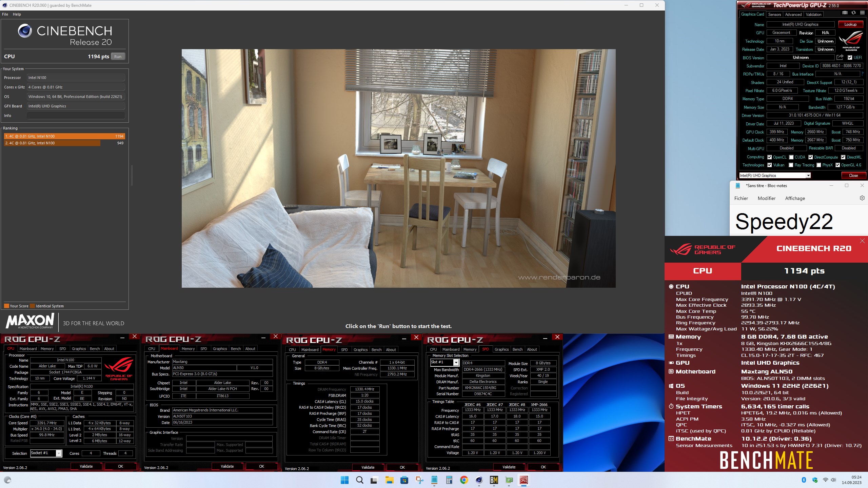Open Windows Security tray icon
The width and height of the screenshot is (868, 488).
coord(815,480)
